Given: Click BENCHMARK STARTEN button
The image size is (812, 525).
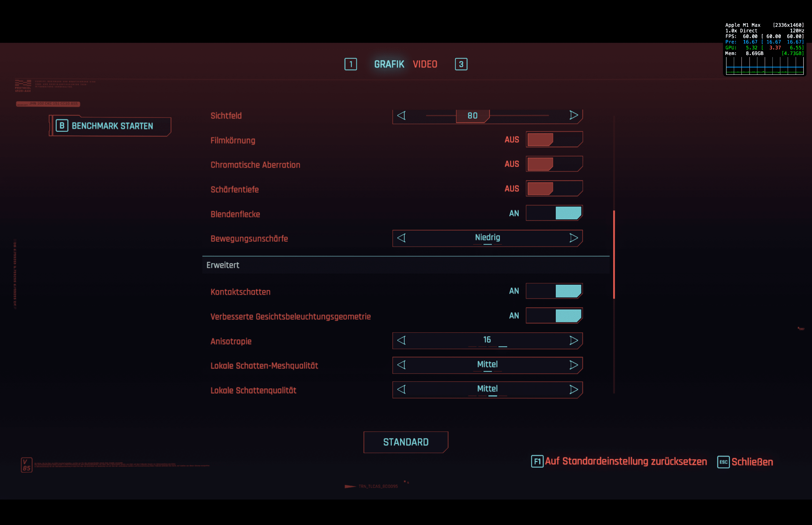Looking at the screenshot, I should pos(110,126).
